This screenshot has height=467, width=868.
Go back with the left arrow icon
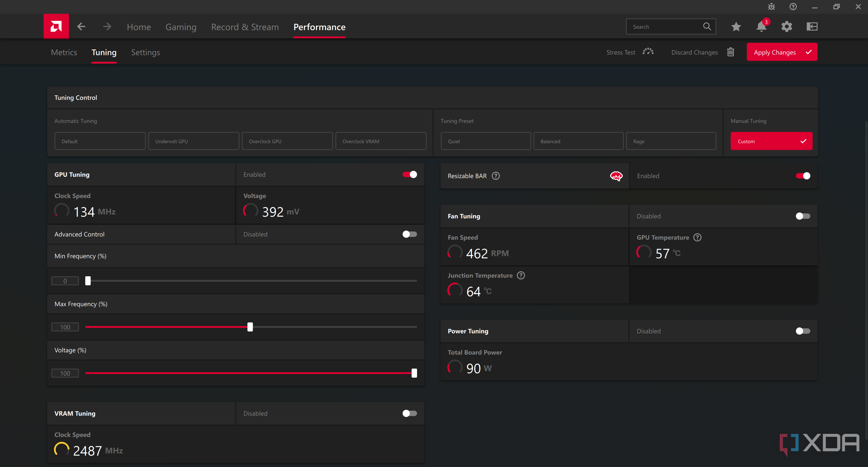pos(81,26)
